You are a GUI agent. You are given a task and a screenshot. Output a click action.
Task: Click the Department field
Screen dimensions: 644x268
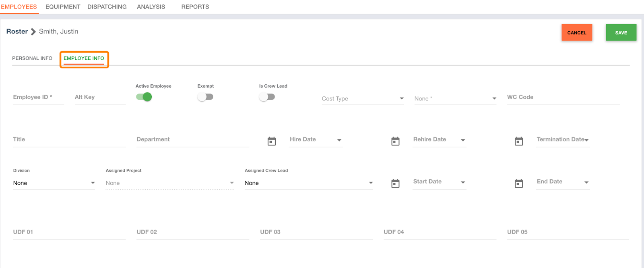pos(193,139)
